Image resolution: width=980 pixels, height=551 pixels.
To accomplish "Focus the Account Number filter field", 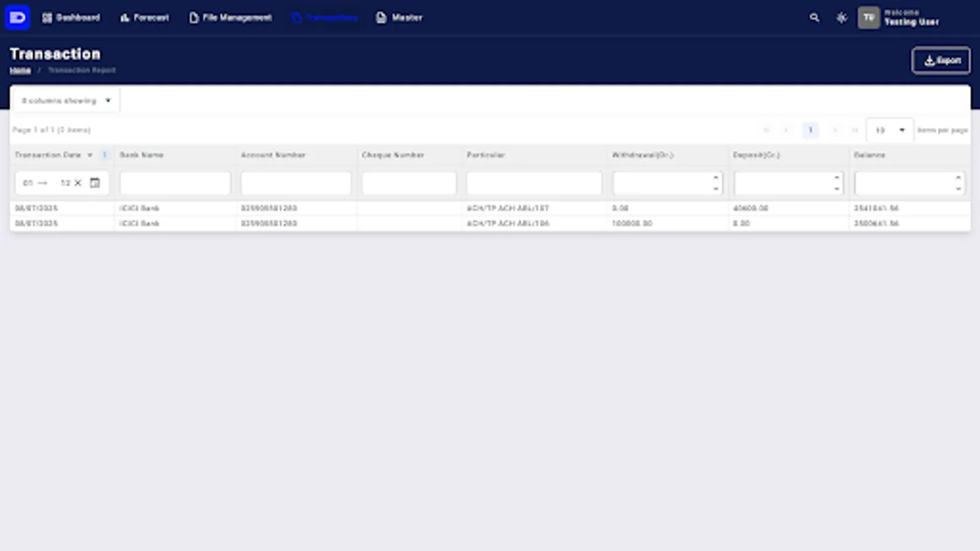I will point(296,183).
